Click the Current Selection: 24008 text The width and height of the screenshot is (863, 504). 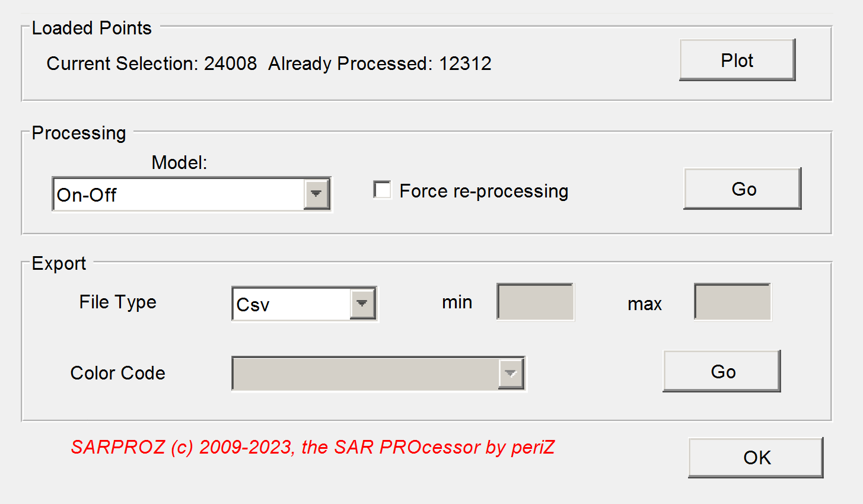[152, 63]
